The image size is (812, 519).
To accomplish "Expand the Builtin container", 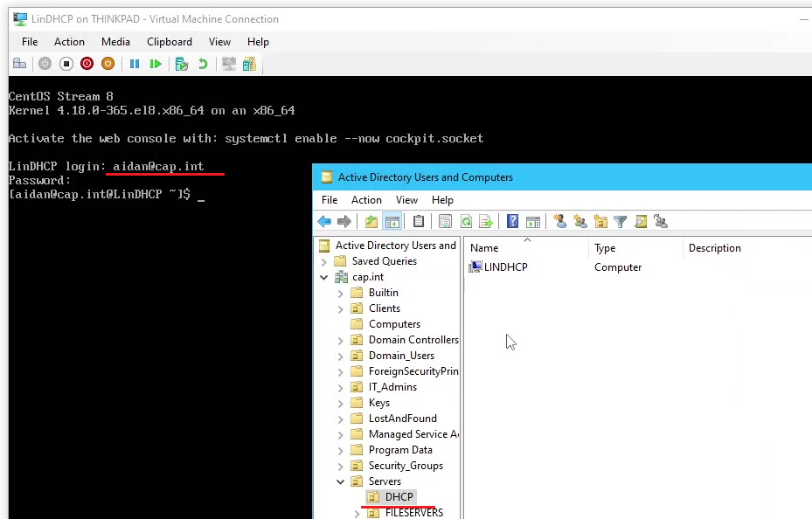I will coord(340,294).
